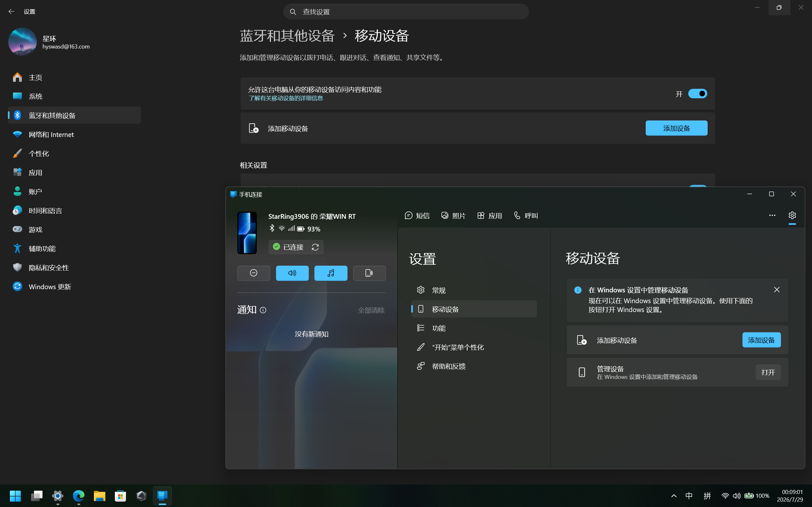
Task: Open the 应用 apps tab
Action: 490,216
